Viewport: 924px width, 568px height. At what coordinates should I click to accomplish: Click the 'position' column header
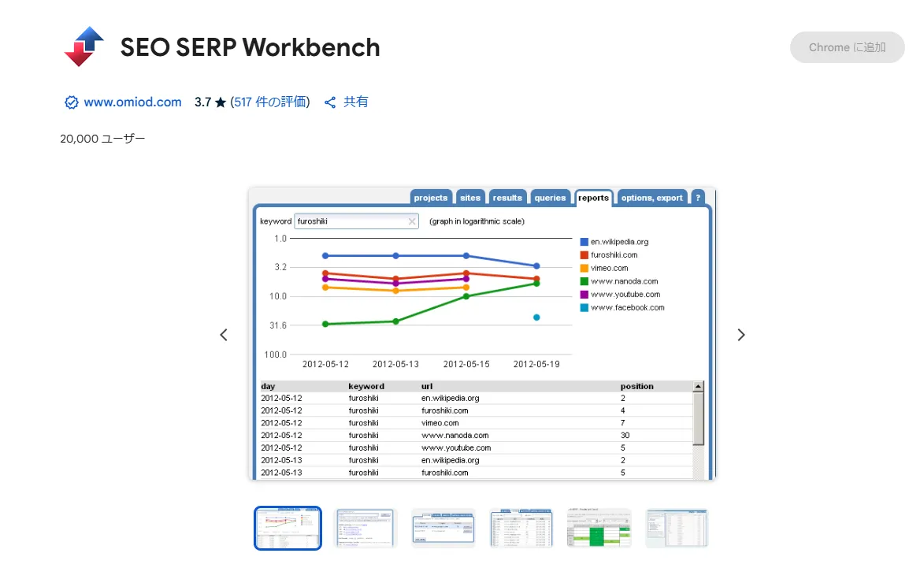click(x=637, y=387)
